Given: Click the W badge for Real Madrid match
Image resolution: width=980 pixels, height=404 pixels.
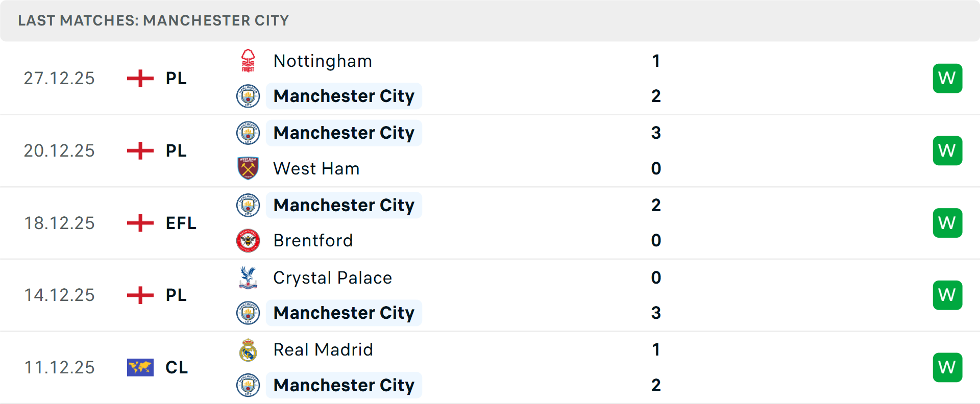Looking at the screenshot, I should point(947,367).
